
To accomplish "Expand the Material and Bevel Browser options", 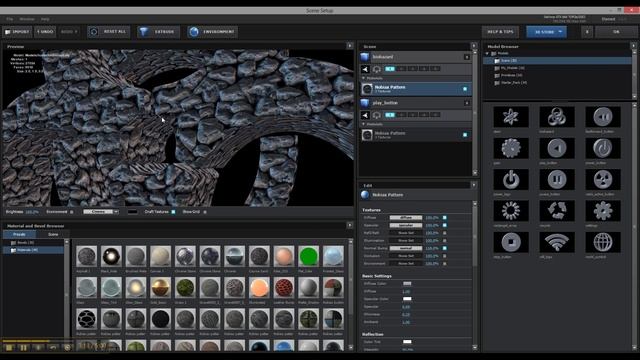I will [x=349, y=225].
